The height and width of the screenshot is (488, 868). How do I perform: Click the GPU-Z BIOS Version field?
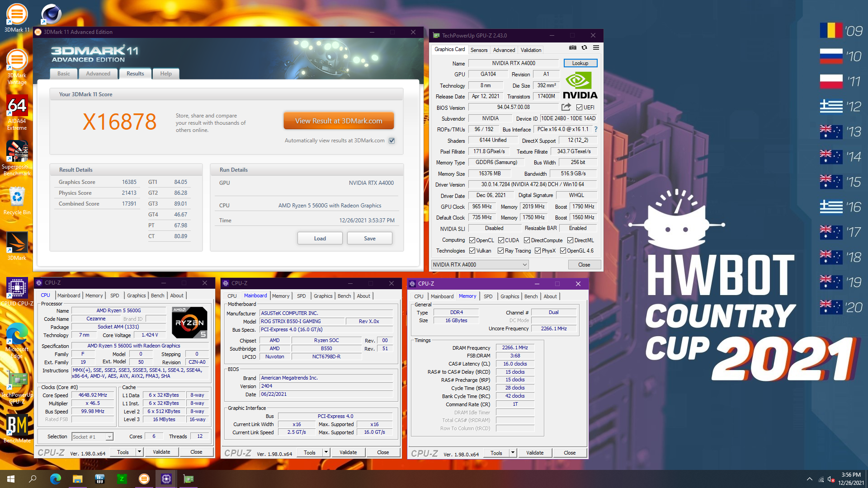click(x=513, y=108)
